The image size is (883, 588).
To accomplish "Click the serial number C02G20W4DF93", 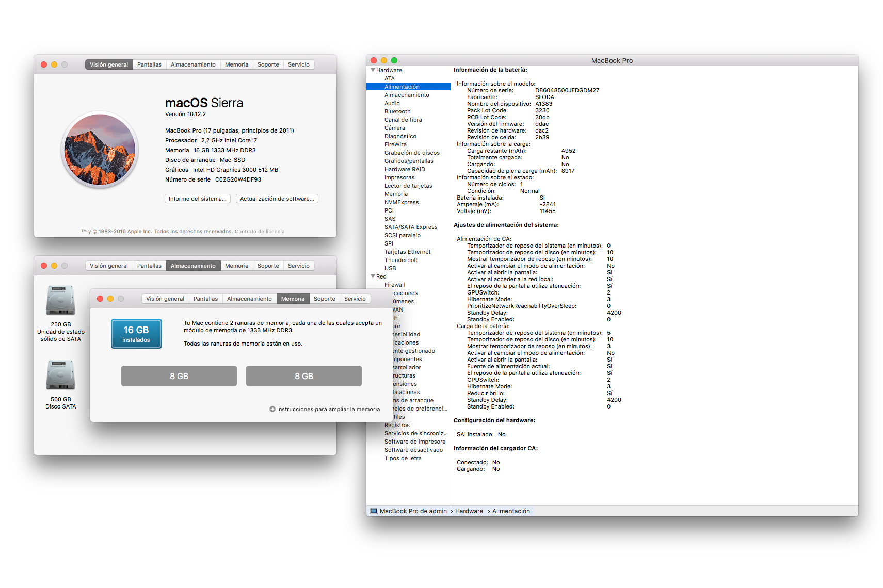I will (x=238, y=179).
